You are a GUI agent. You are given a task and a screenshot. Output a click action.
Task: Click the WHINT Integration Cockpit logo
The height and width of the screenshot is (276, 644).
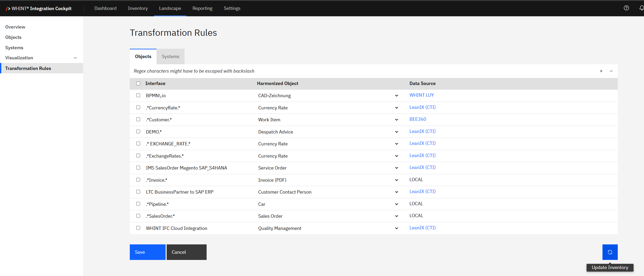pos(39,8)
